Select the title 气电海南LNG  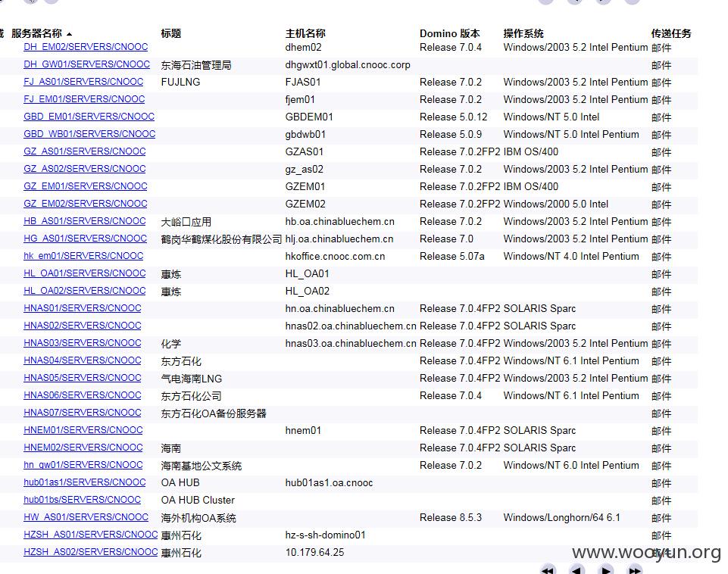pos(192,378)
